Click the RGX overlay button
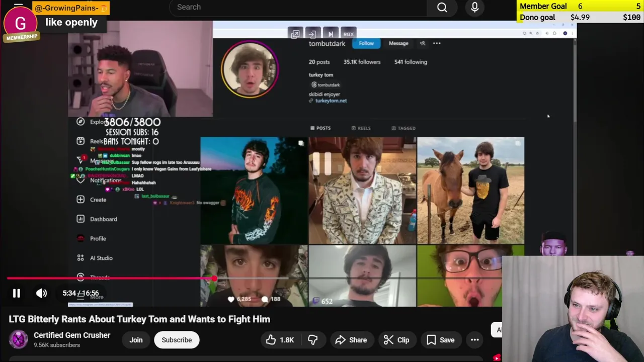Image resolution: width=644 pixels, height=362 pixels. [x=348, y=34]
